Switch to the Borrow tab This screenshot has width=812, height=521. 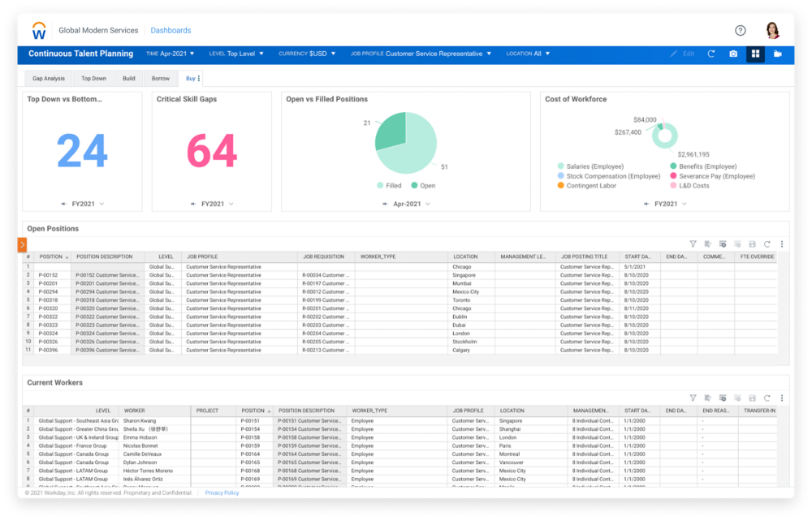coord(161,79)
